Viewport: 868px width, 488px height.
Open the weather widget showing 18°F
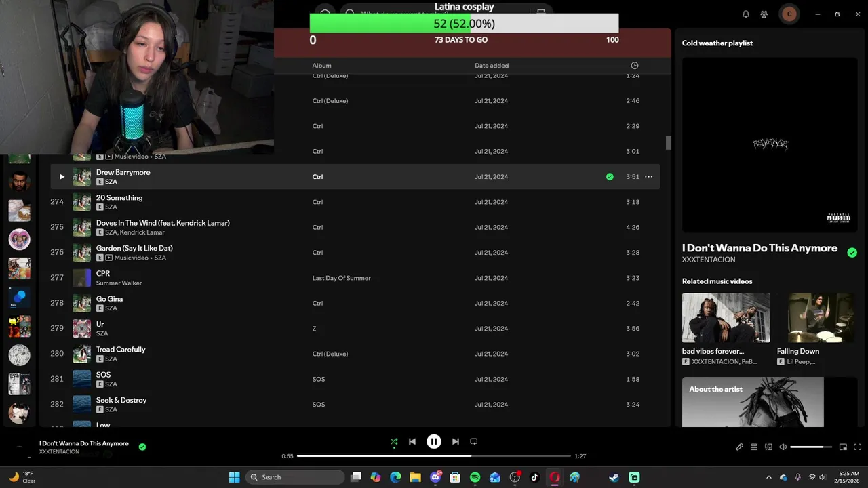point(22,477)
